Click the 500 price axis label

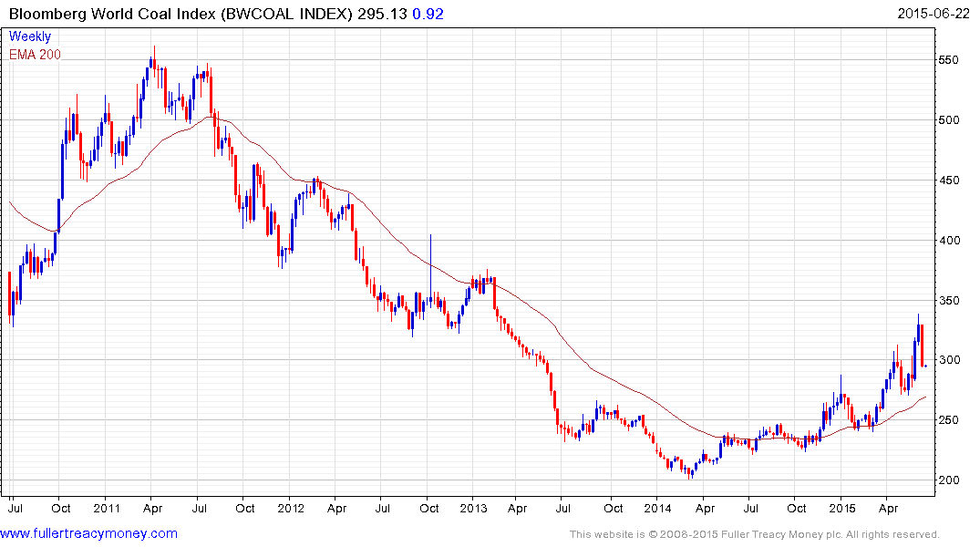tap(948, 120)
